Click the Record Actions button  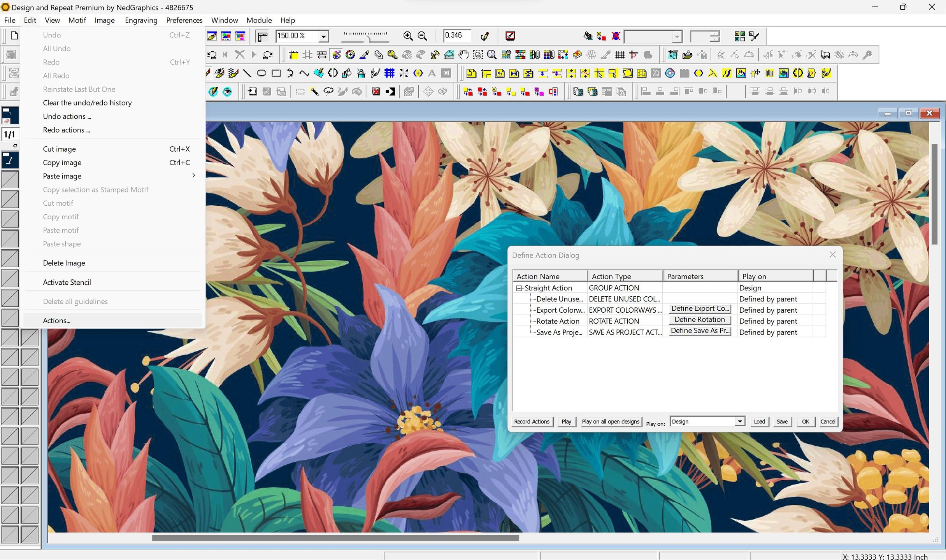pyautogui.click(x=532, y=422)
